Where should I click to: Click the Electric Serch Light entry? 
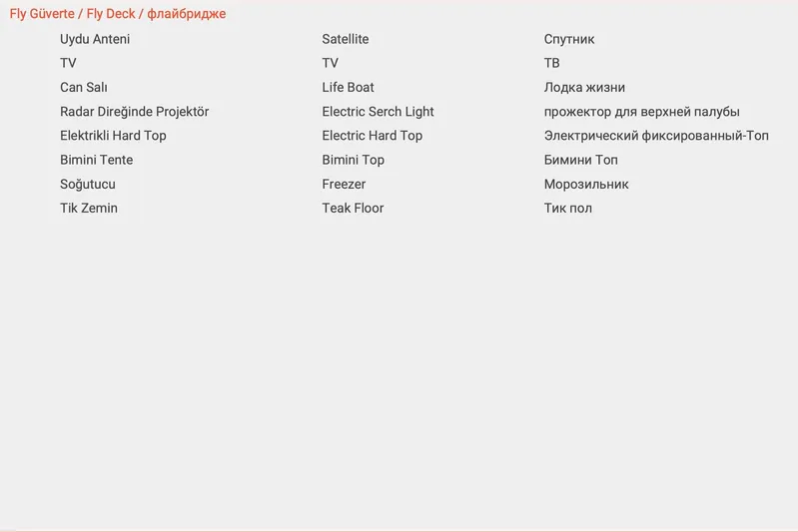point(378,112)
